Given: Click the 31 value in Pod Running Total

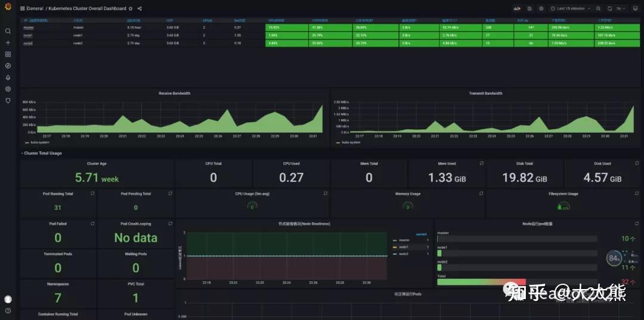Looking at the screenshot, I should tap(58, 207).
